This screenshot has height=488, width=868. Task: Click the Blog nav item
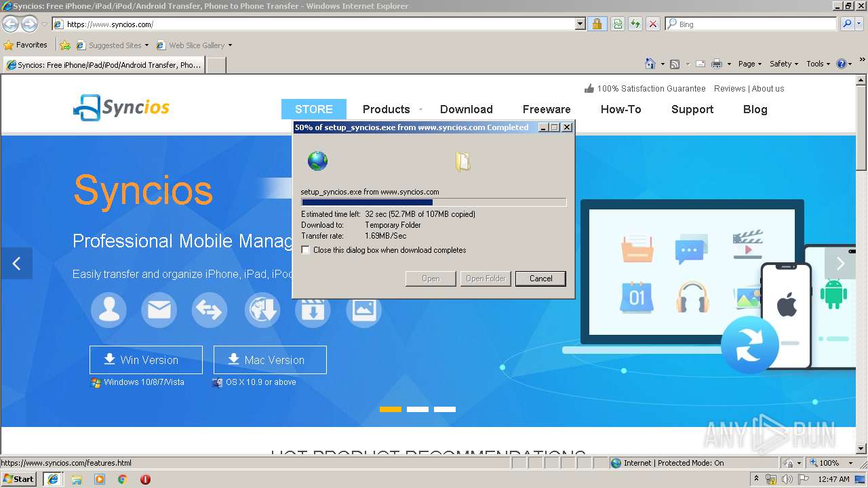pyautogui.click(x=755, y=109)
